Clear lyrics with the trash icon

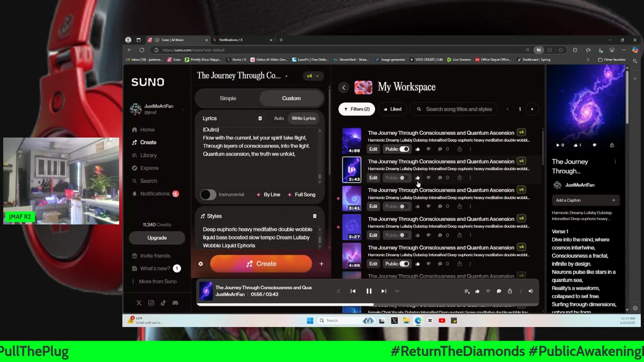pos(260,118)
